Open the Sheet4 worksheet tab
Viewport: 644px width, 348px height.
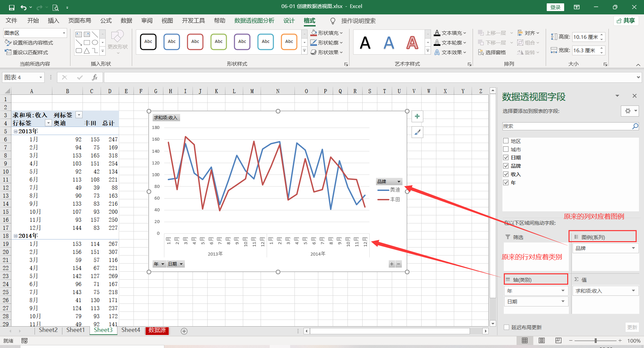(x=130, y=330)
